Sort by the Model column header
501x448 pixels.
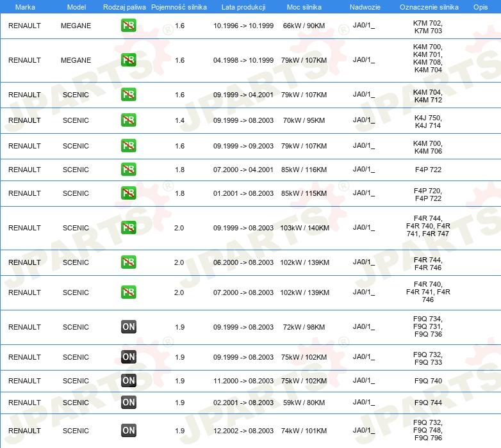pos(76,7)
